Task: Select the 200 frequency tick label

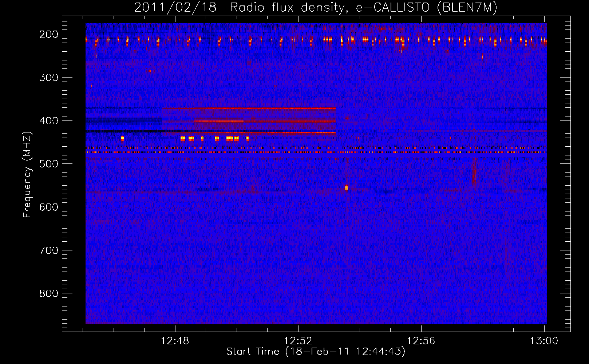Action: [49, 34]
